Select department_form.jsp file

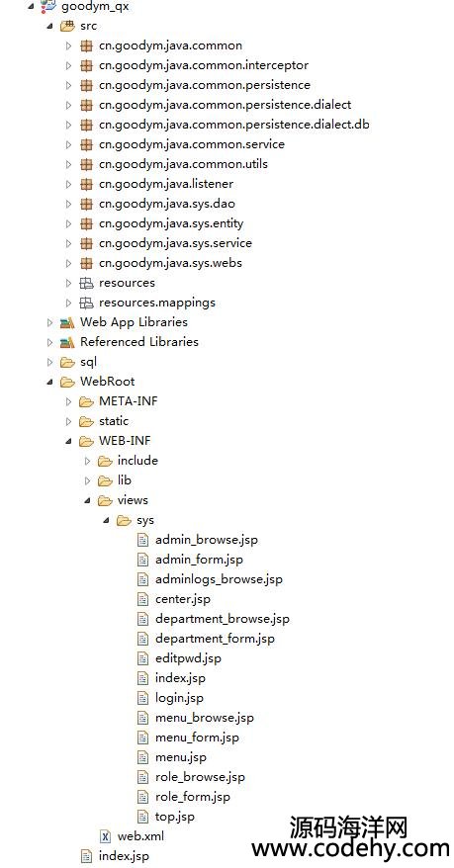tap(215, 639)
